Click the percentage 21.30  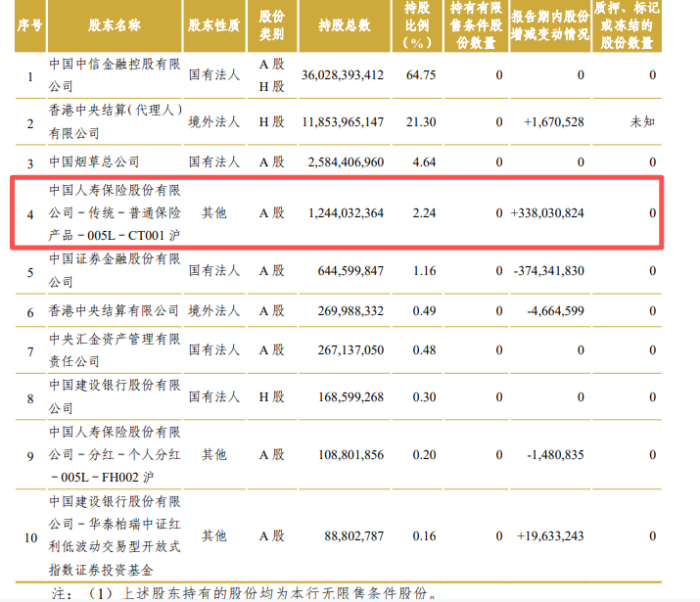421,121
